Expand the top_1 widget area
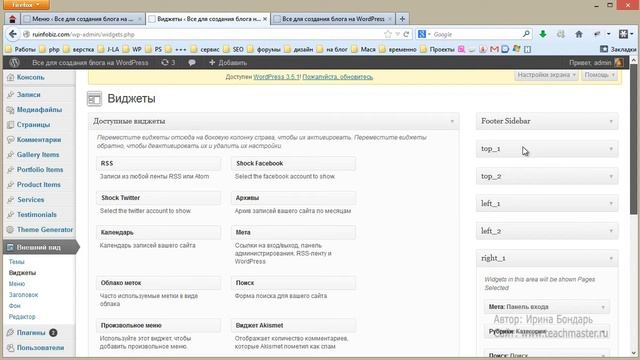The height and width of the screenshot is (360, 640). pyautogui.click(x=547, y=149)
